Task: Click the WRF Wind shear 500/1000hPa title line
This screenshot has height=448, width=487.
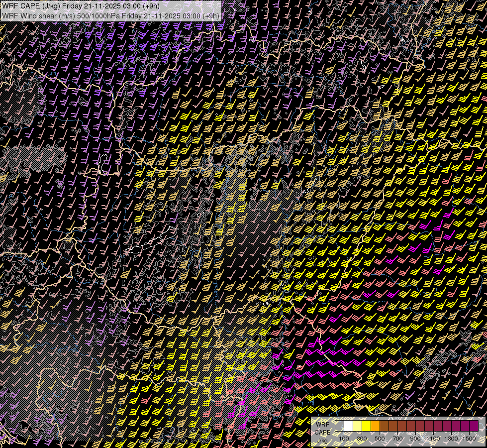Action: 110,15
